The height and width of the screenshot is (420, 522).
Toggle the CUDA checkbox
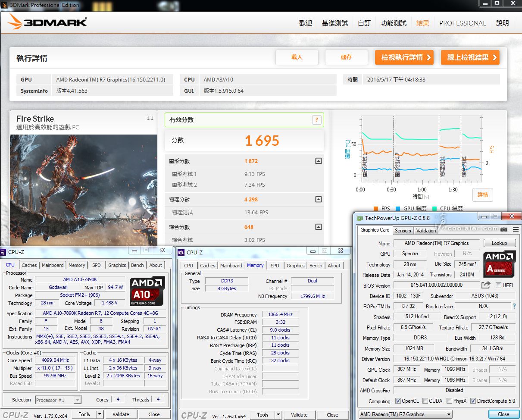425,401
